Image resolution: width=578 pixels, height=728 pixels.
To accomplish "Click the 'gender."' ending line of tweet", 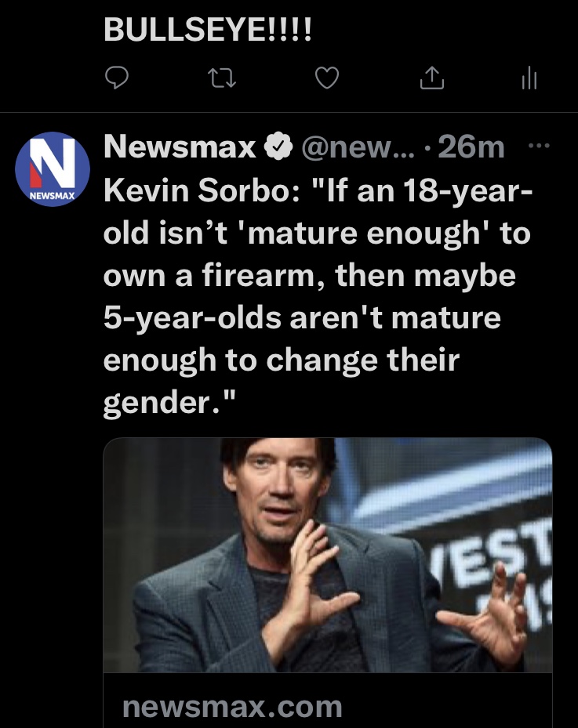I will (x=169, y=402).
